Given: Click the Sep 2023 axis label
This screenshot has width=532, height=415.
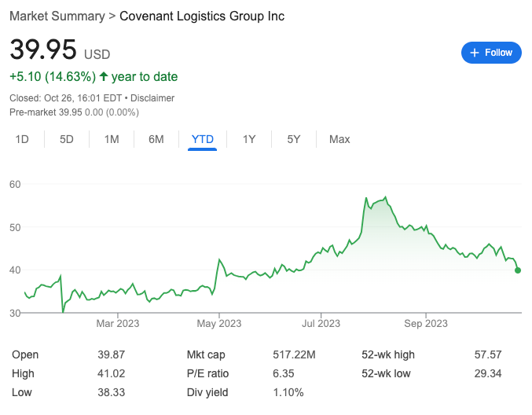Looking at the screenshot, I should (x=425, y=323).
